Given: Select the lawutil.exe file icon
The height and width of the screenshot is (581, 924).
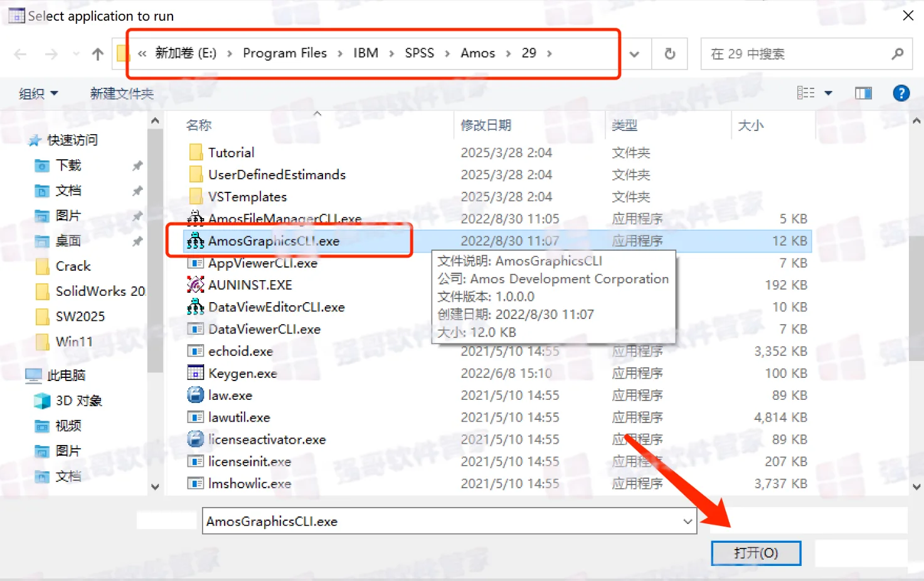Looking at the screenshot, I should [195, 417].
